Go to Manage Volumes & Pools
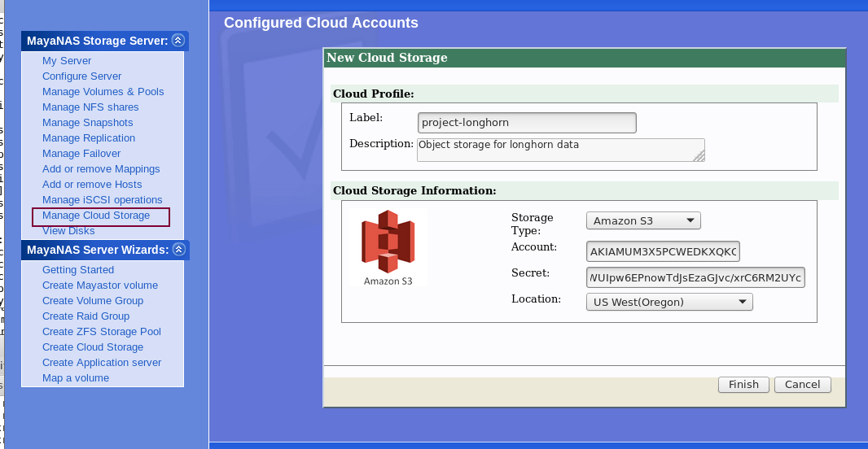The width and height of the screenshot is (868, 449). click(x=103, y=92)
